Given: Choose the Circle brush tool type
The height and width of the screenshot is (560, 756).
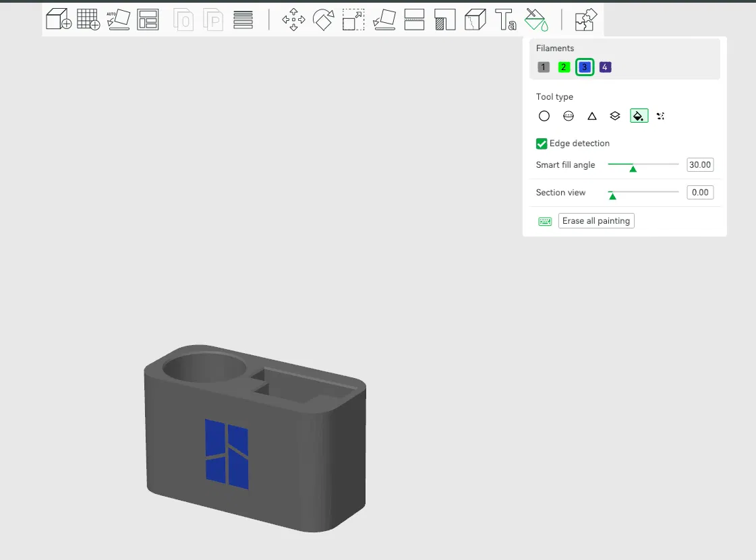Looking at the screenshot, I should 544,116.
